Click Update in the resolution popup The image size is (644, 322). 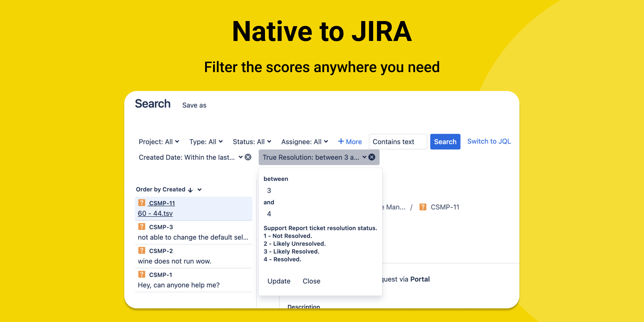click(x=279, y=281)
